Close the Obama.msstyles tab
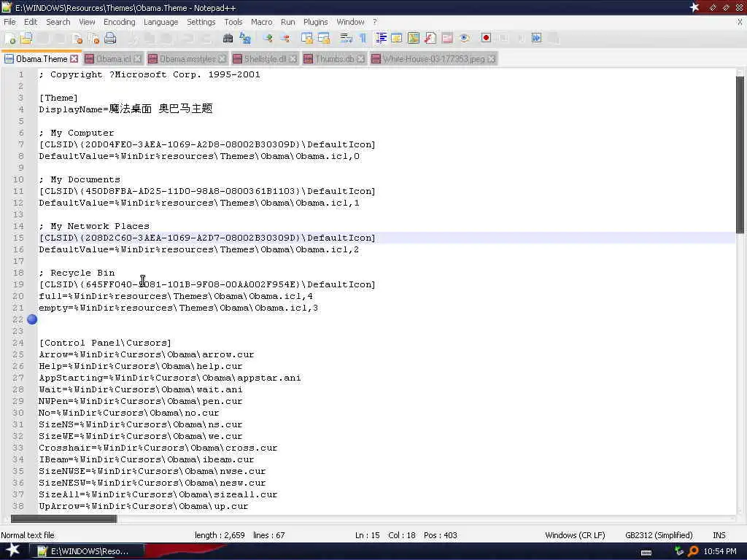 point(222,58)
